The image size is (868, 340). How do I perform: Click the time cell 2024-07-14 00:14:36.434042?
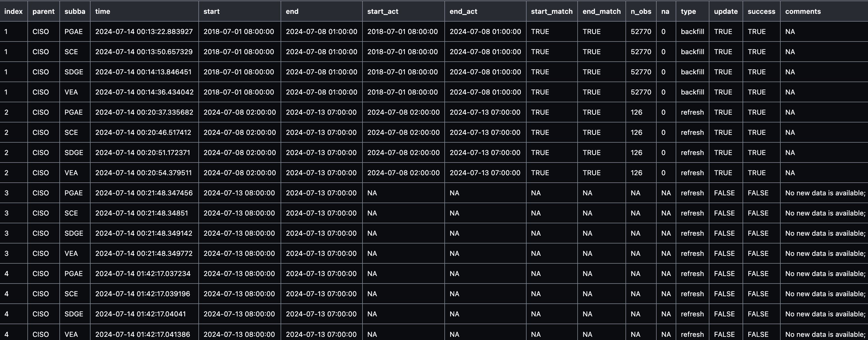click(x=144, y=92)
